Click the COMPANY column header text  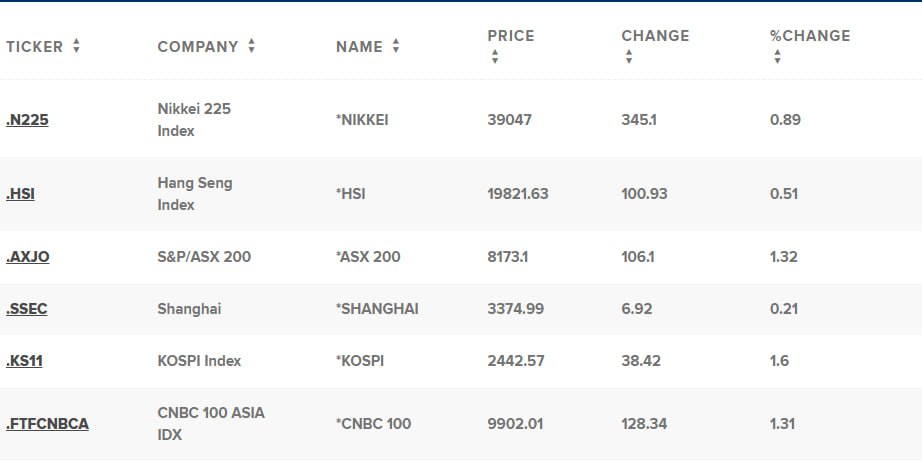coord(198,46)
